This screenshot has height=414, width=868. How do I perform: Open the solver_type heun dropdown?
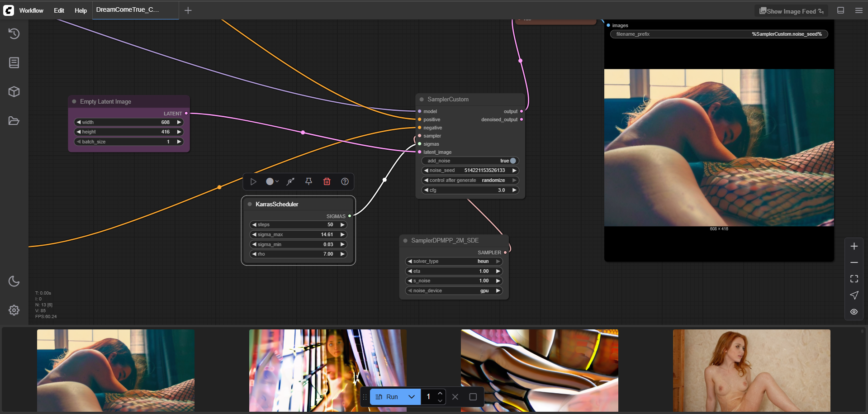tap(454, 261)
